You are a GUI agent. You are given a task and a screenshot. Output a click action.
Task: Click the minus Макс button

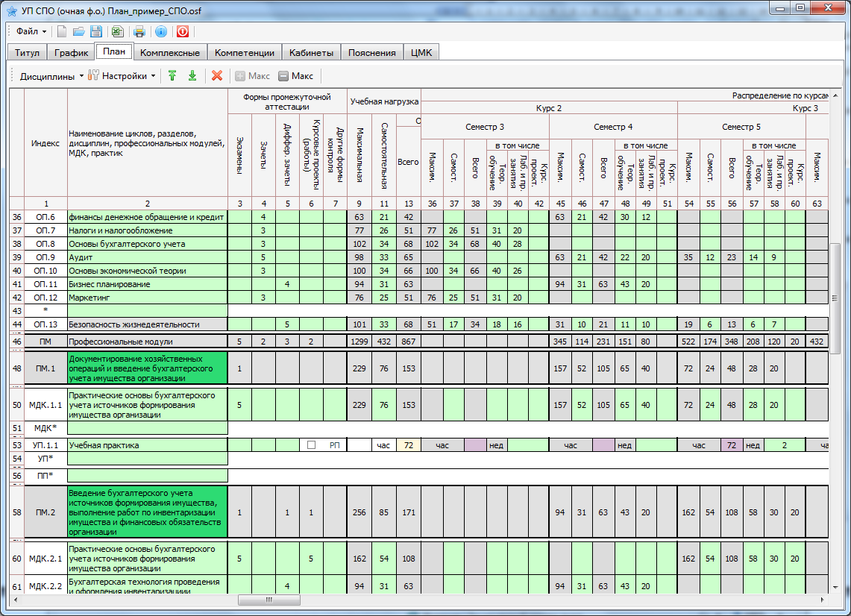click(x=296, y=76)
